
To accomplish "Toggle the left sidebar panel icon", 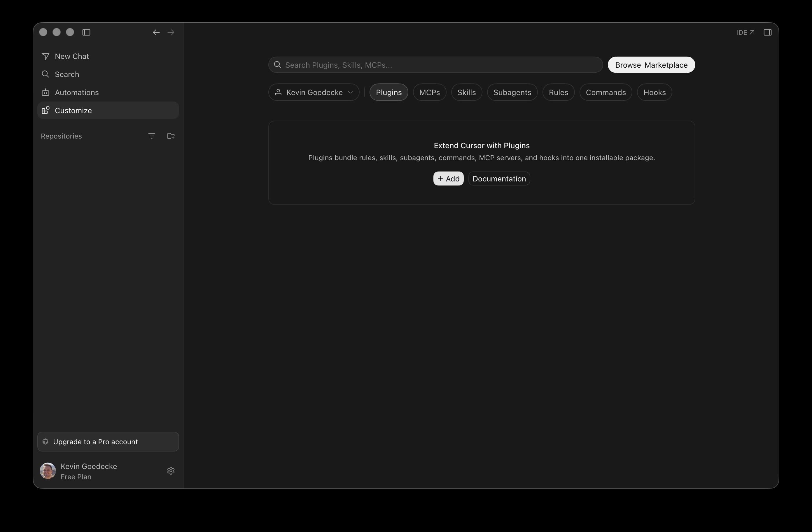I will click(x=86, y=32).
